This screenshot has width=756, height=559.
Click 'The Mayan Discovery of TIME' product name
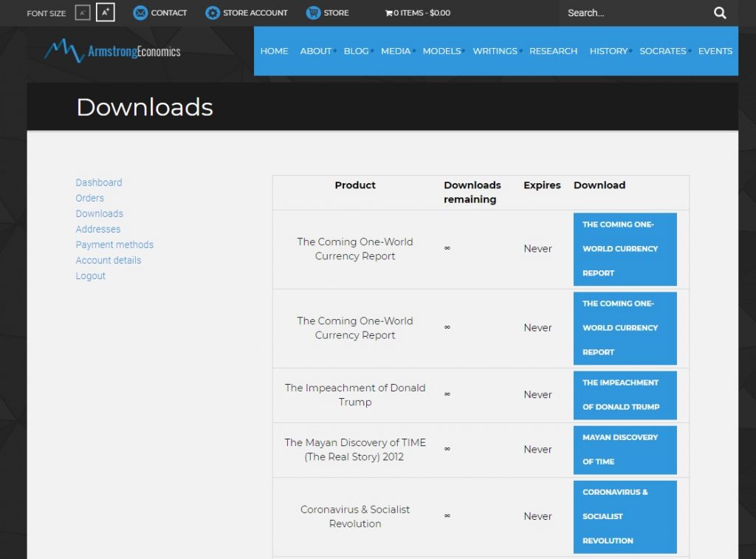355,450
